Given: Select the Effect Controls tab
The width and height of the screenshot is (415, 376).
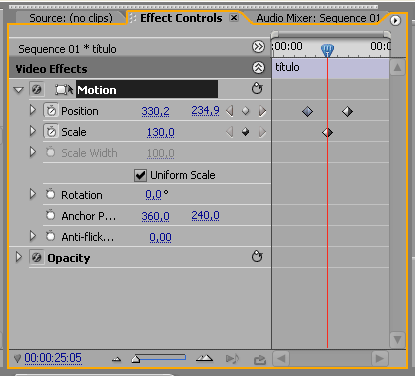Looking at the screenshot, I should (181, 18).
